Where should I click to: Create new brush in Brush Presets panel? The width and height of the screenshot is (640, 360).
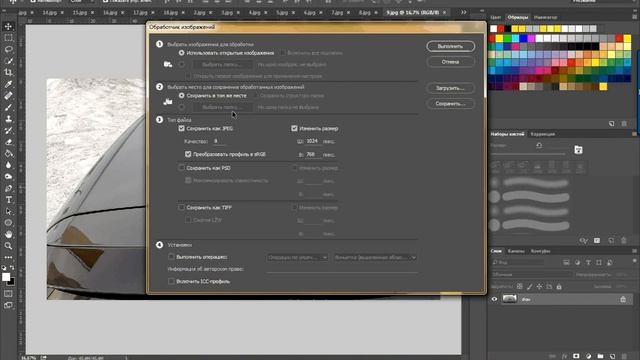611,240
